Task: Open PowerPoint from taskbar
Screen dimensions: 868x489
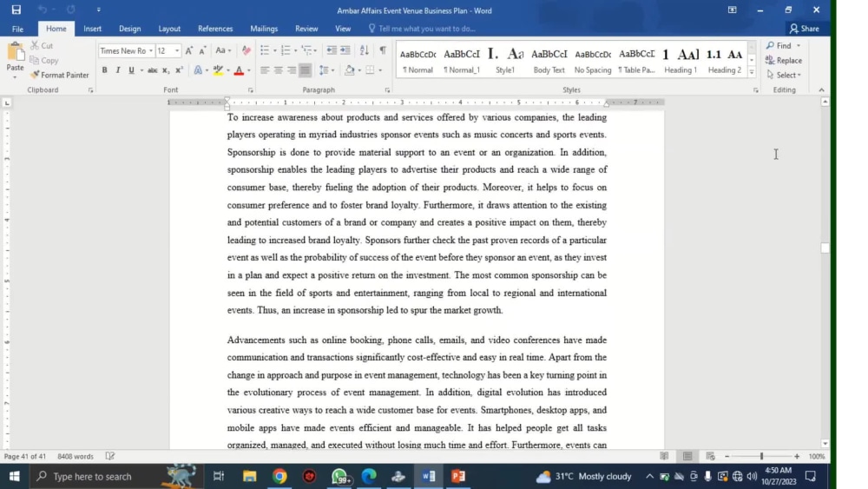Action: pyautogui.click(x=458, y=476)
